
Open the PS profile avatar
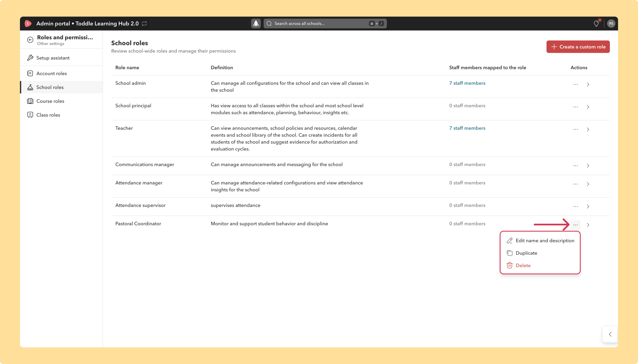pyautogui.click(x=611, y=23)
